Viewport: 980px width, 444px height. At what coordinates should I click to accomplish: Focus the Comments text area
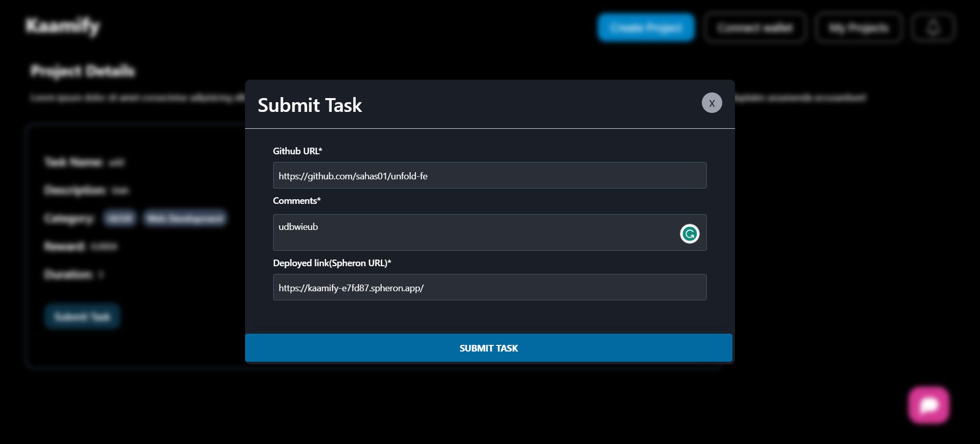click(x=489, y=232)
